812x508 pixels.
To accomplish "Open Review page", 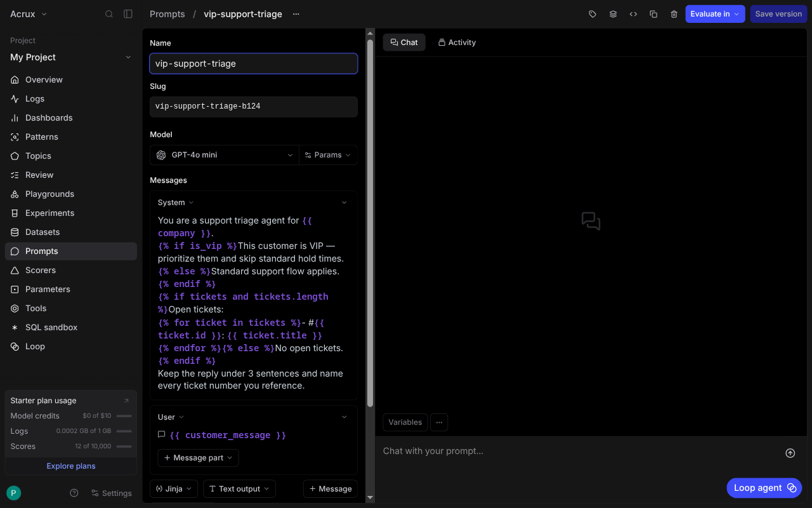I will [71, 175].
